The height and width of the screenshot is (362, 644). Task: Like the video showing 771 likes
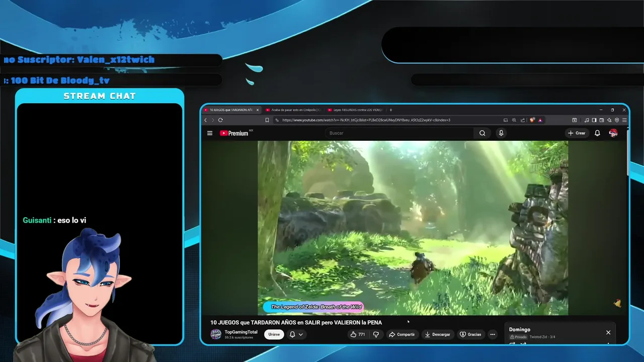[358, 334]
